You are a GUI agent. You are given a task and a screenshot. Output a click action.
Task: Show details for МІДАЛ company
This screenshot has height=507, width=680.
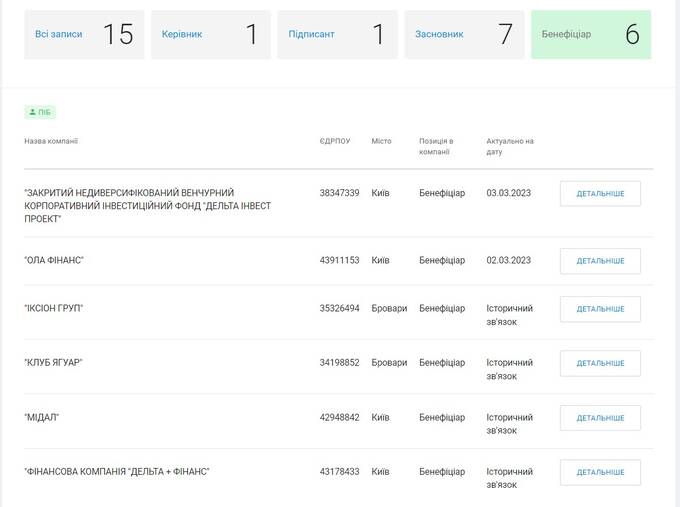click(x=600, y=418)
